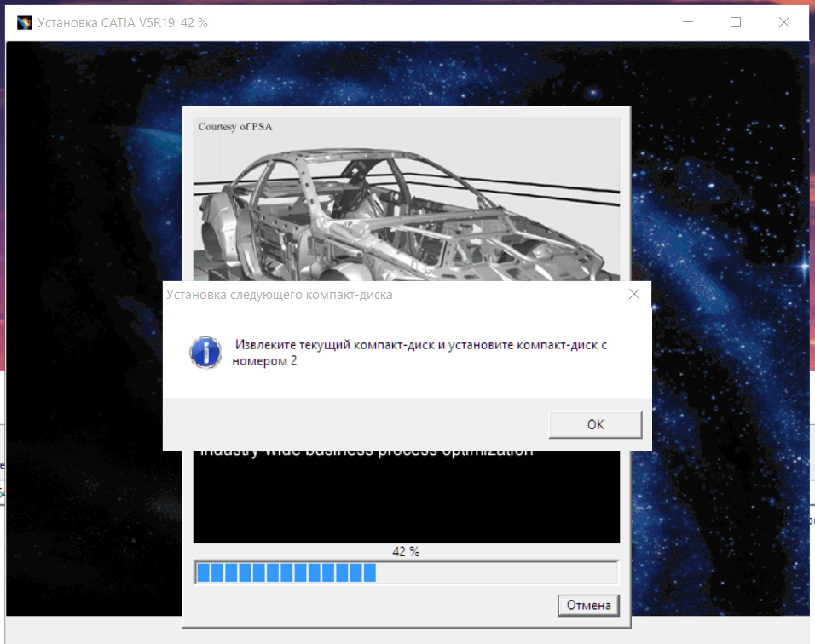Click 'Courtesy of PSA' caption text
The image size is (815, 644).
(x=235, y=127)
